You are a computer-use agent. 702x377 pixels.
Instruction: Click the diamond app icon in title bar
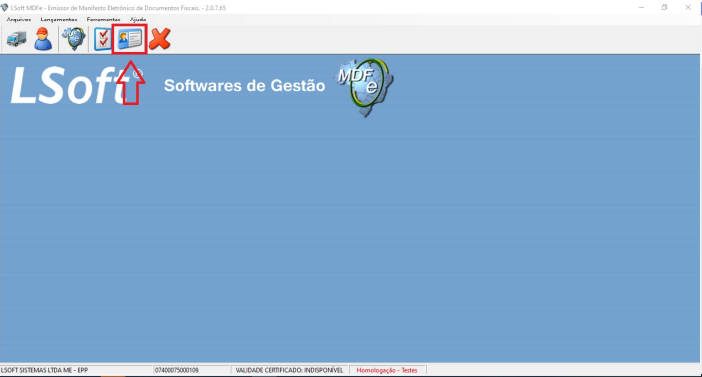4,8
